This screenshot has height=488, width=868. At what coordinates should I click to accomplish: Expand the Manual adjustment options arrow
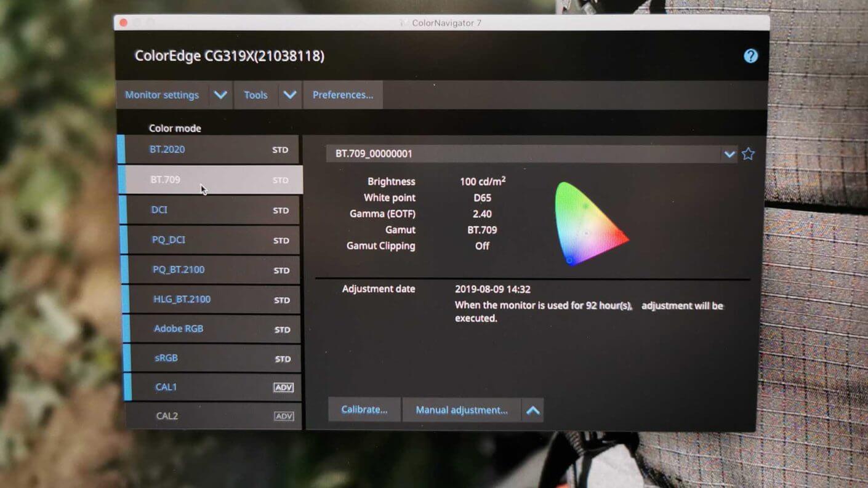pos(533,410)
